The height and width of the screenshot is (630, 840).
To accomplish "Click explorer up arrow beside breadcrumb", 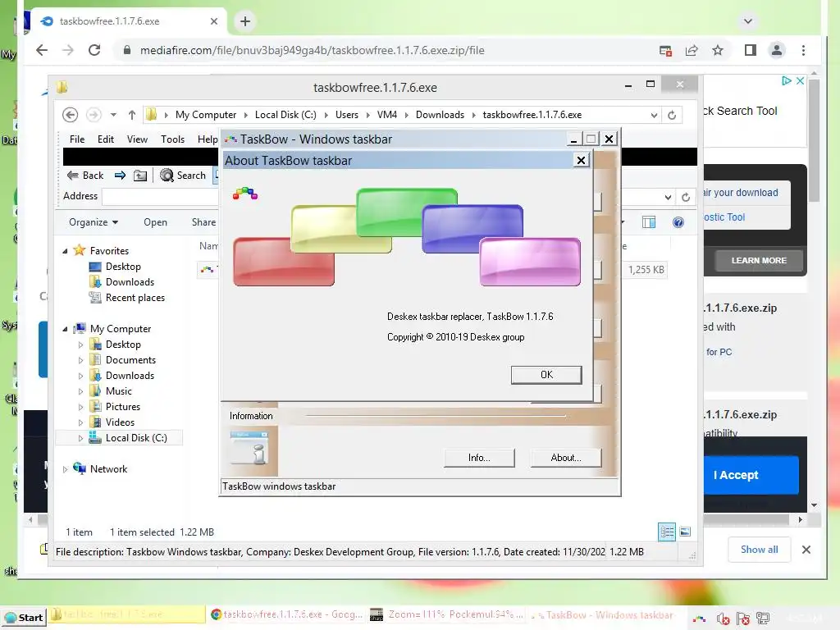I will click(132, 115).
